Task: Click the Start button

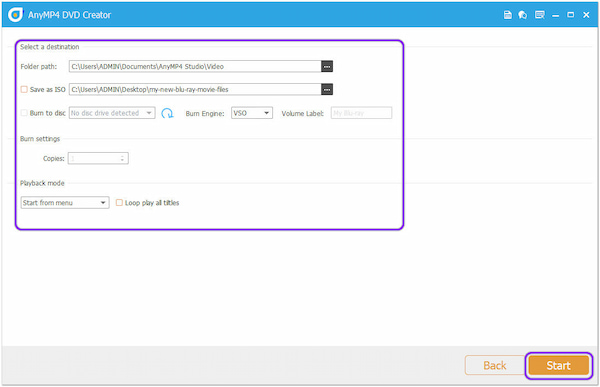Action: point(559,366)
